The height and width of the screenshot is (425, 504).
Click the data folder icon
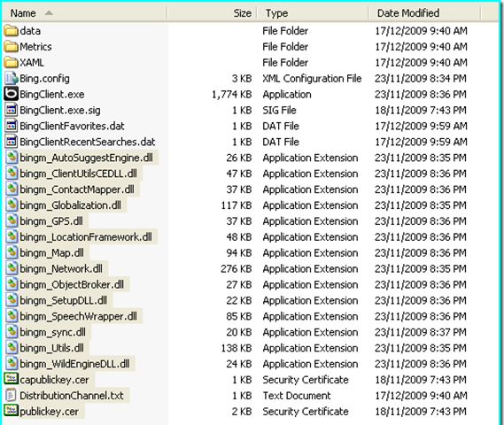pos(11,31)
